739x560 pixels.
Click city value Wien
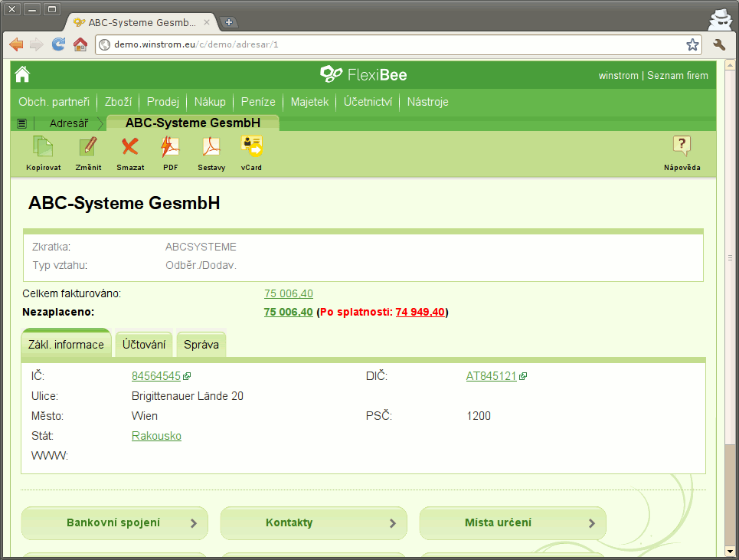coord(145,416)
